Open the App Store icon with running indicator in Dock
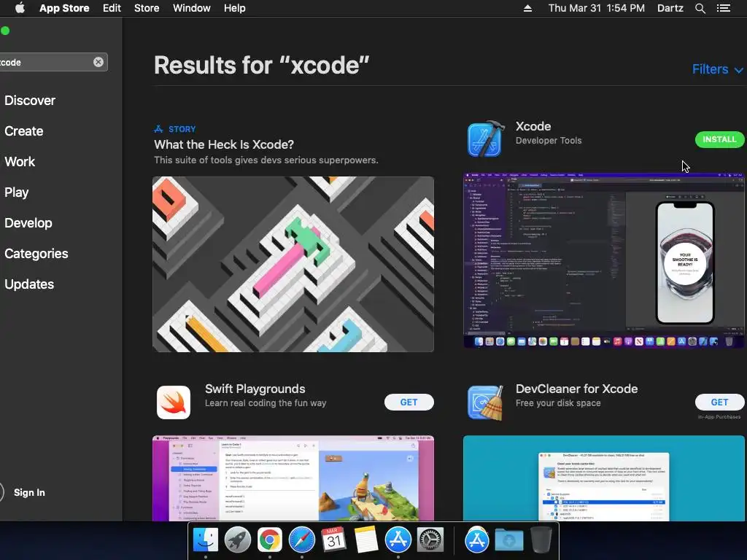Viewport: 747px width, 560px height. pos(398,540)
